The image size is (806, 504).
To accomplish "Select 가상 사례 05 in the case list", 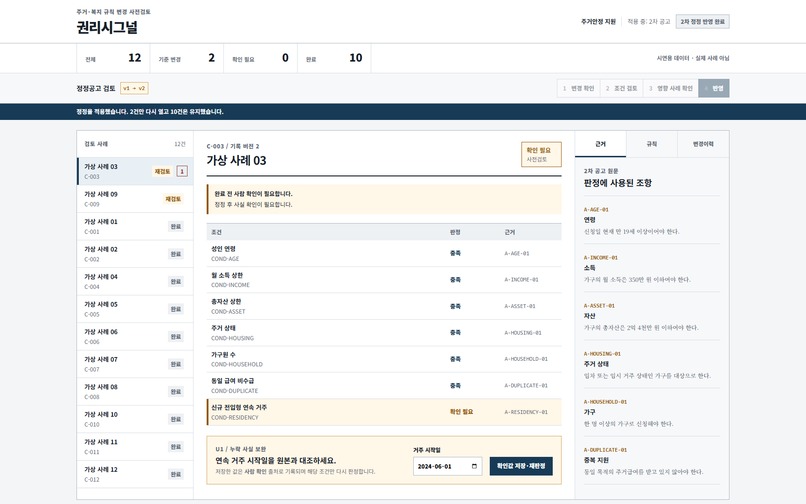I will click(135, 309).
